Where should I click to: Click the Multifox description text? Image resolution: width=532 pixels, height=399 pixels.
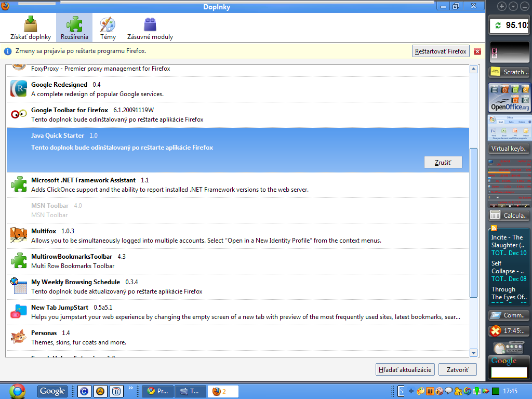click(206, 241)
